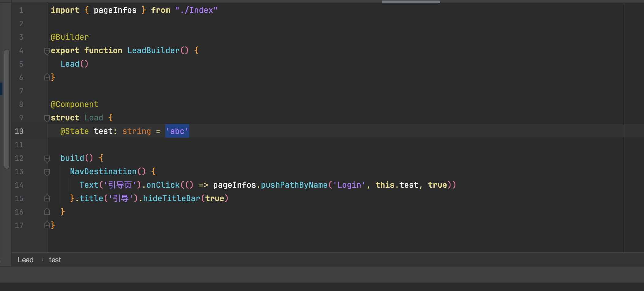Click the left vertical scrollbar thumb
Screen dimensions: 644x291
click(6, 109)
